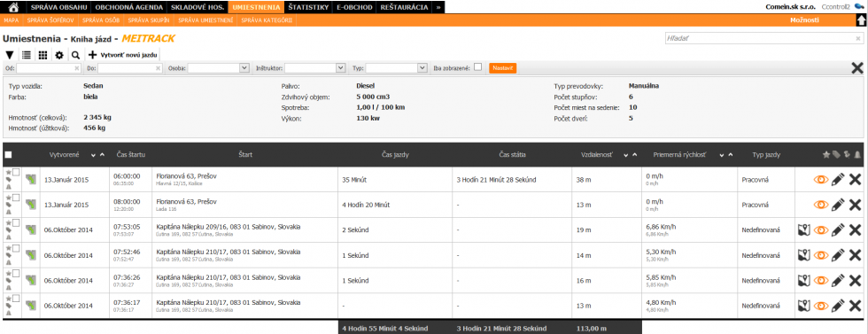
Task: Switch to list view icon
Action: coord(26,55)
